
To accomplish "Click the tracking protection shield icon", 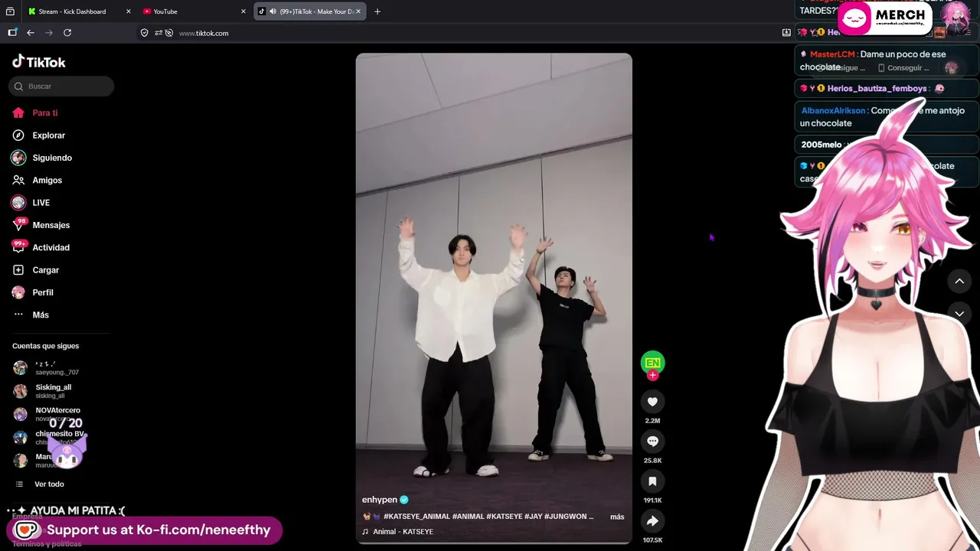I will [144, 33].
